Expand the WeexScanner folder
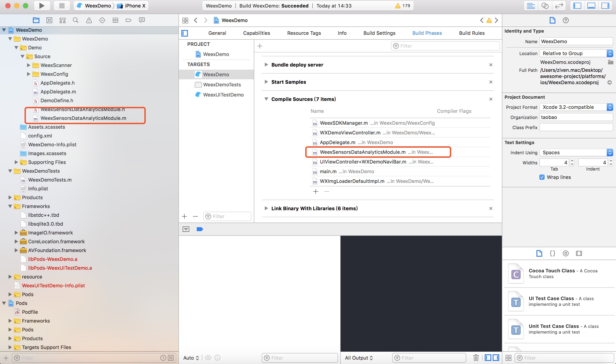 pyautogui.click(x=28, y=65)
